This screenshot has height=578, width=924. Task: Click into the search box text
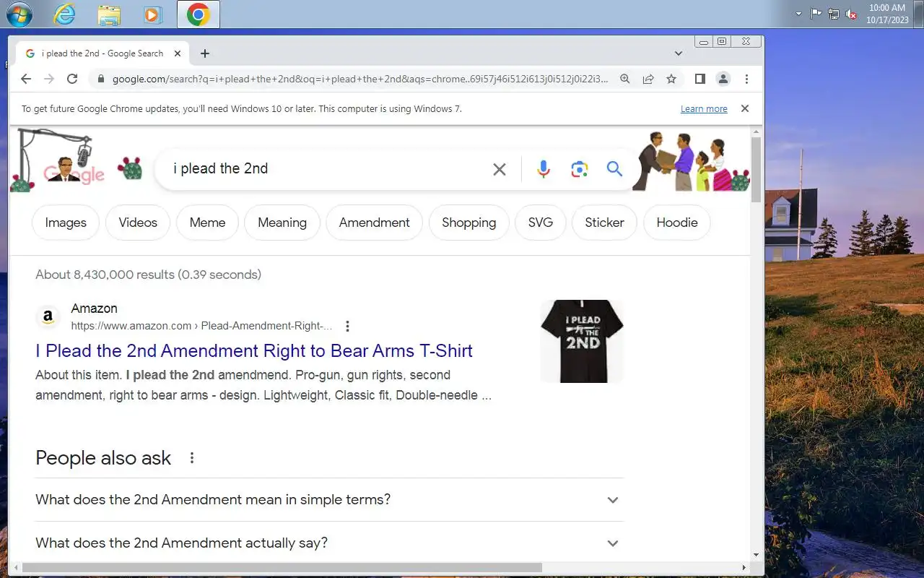point(220,168)
